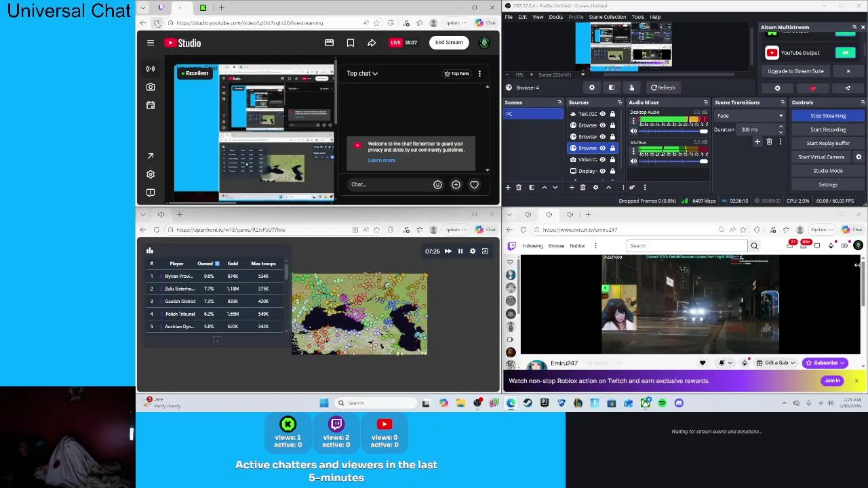Remove selected scene with OBS Scenes trash icon
The image size is (868, 488).
[x=519, y=187]
